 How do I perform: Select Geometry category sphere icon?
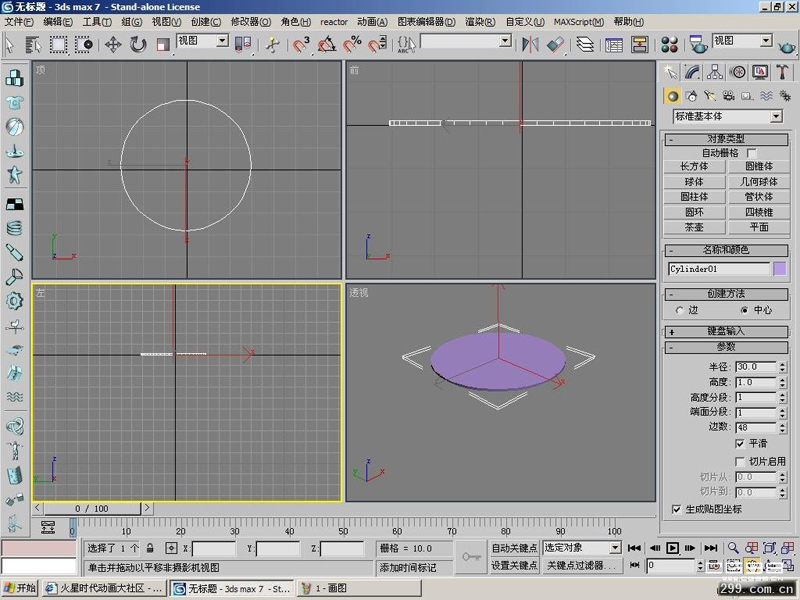pos(672,96)
